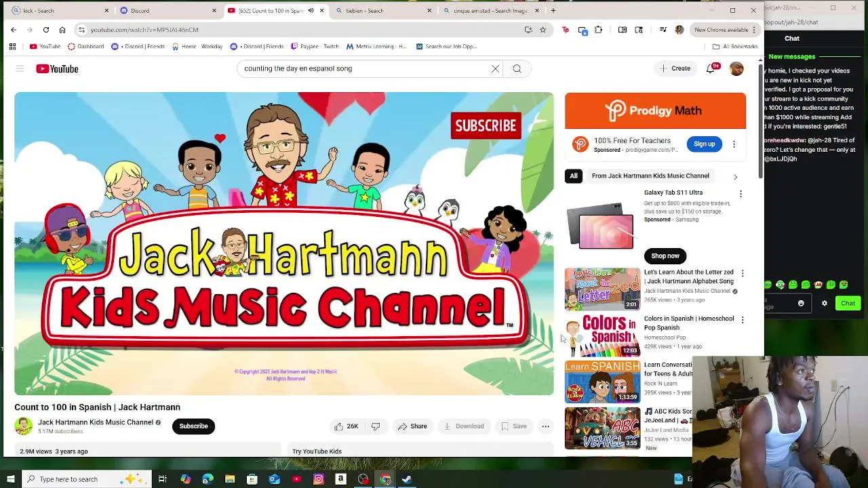
Task: Open Metrix Learning bookmark
Action: (x=376, y=47)
